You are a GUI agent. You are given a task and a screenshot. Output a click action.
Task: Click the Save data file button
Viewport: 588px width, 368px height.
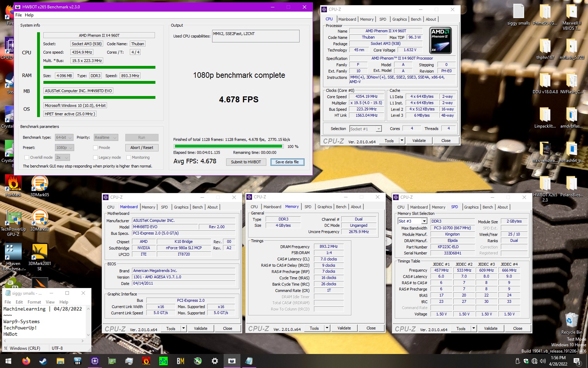click(x=287, y=162)
